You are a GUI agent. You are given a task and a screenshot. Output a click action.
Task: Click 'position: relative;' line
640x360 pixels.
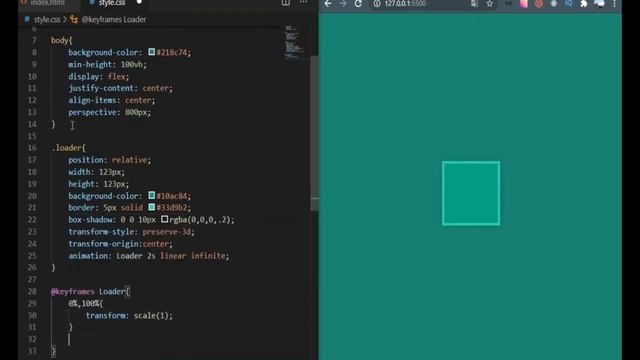pyautogui.click(x=109, y=160)
